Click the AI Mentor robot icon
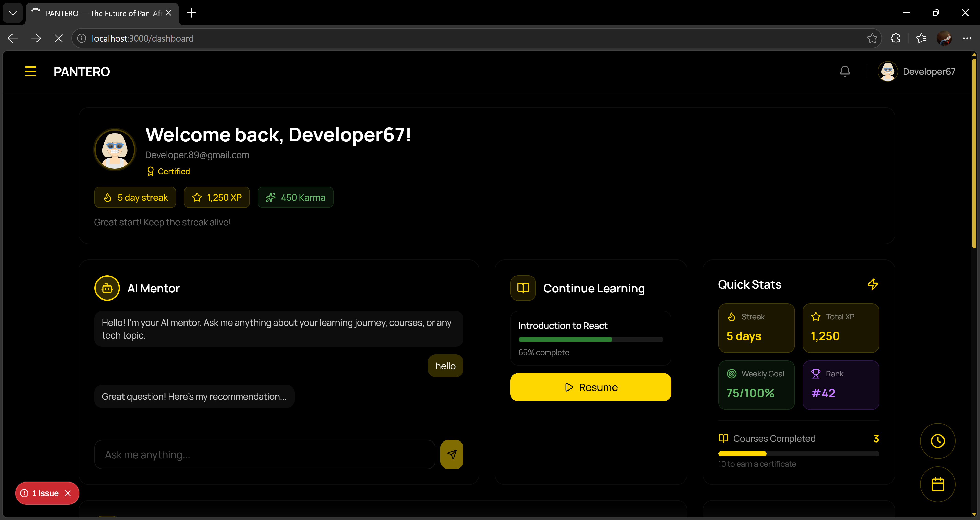 [x=107, y=288]
